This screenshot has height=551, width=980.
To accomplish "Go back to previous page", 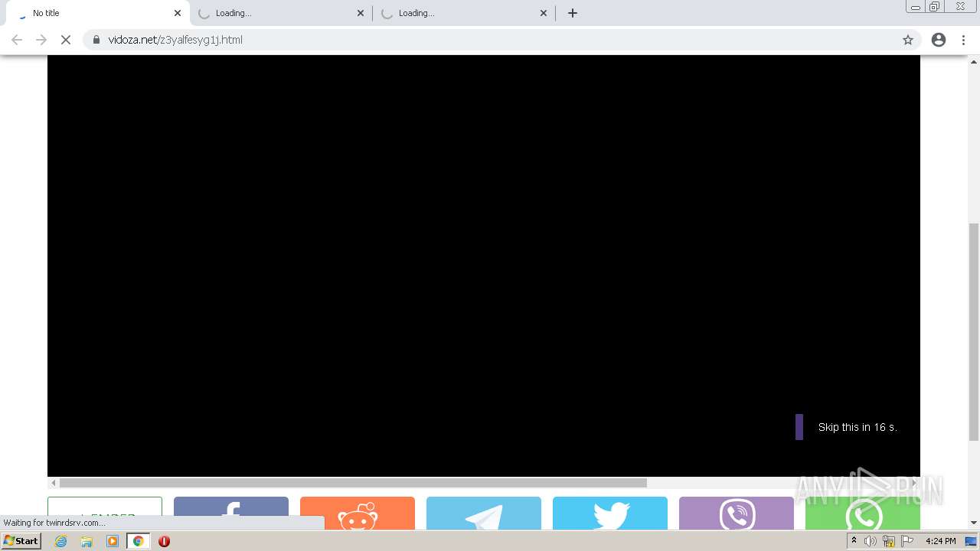I will point(17,40).
